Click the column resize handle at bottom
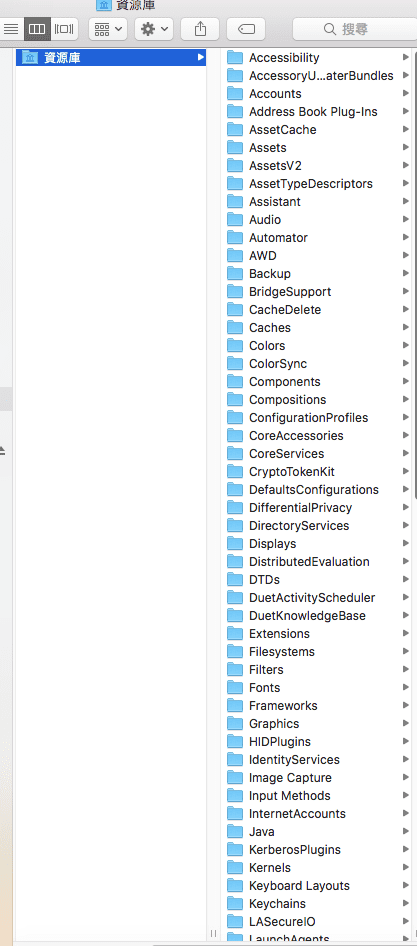Viewport: 417px width, 946px height. coord(213,933)
